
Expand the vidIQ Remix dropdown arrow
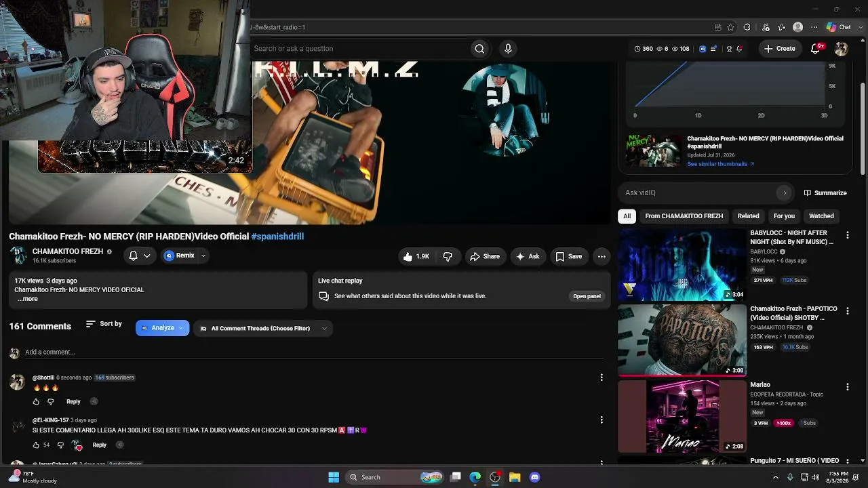pos(203,256)
